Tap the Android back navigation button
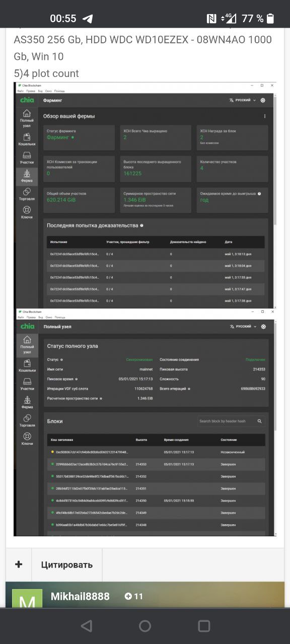 point(87,626)
